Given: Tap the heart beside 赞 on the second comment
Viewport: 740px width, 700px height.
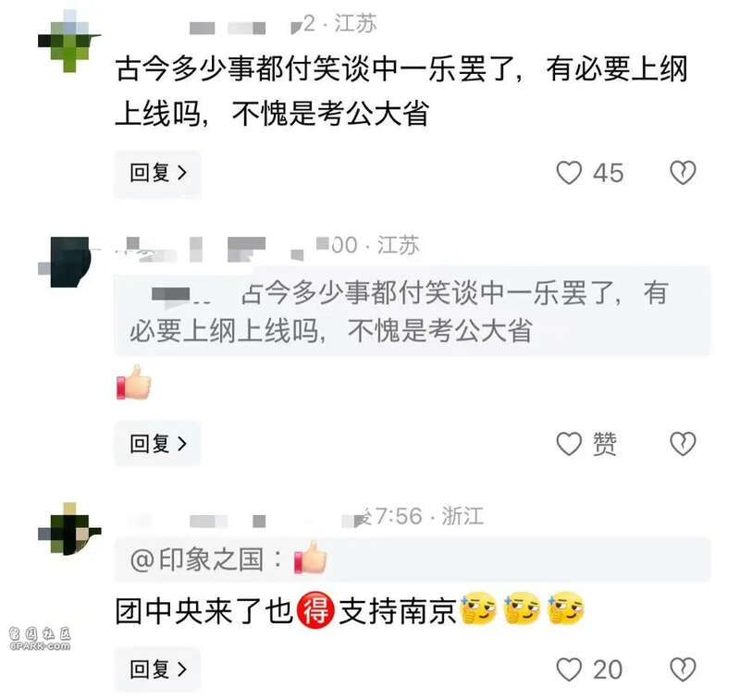Looking at the screenshot, I should tap(569, 444).
